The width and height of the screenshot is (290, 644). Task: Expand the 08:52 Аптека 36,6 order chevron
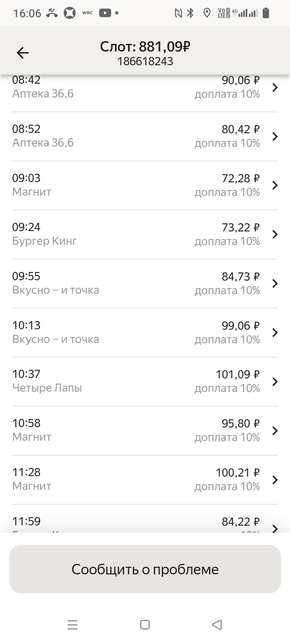pyautogui.click(x=275, y=136)
